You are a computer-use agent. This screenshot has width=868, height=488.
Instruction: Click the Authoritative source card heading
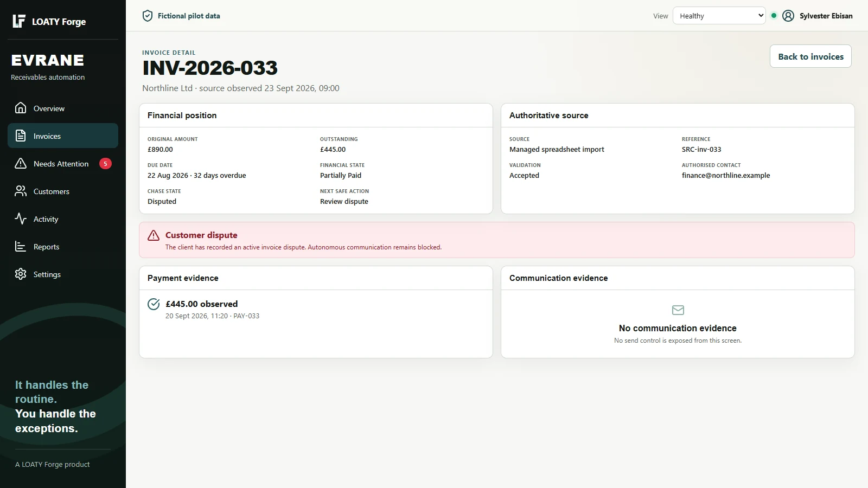coord(548,115)
